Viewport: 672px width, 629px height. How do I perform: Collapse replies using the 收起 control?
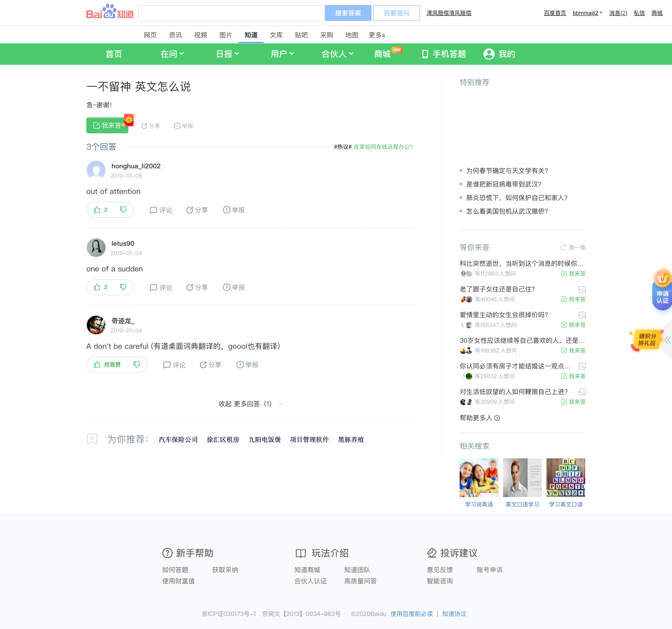tap(224, 404)
